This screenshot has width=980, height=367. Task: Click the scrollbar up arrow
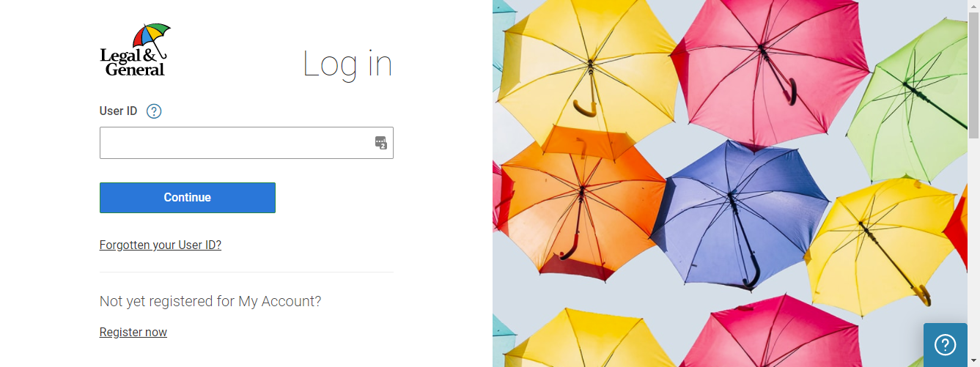pos(973,5)
